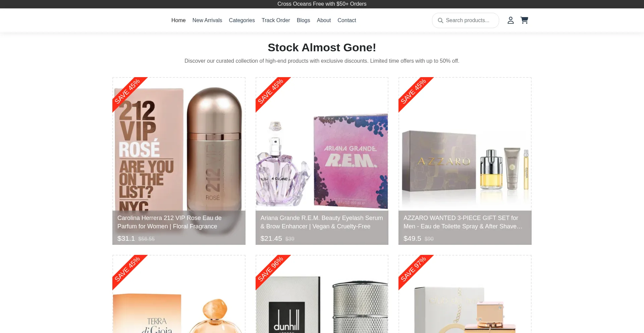Go to the Home menu item
This screenshot has height=333, width=644.
178,20
